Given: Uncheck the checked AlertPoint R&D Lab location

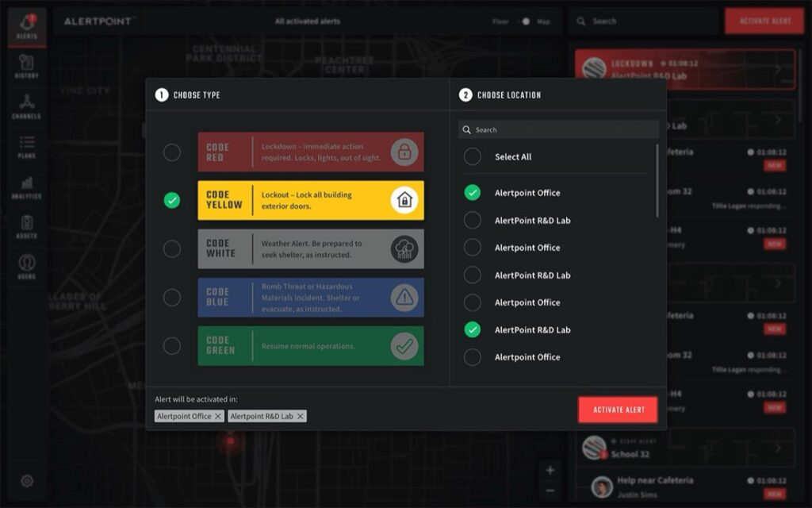Looking at the screenshot, I should tap(473, 329).
